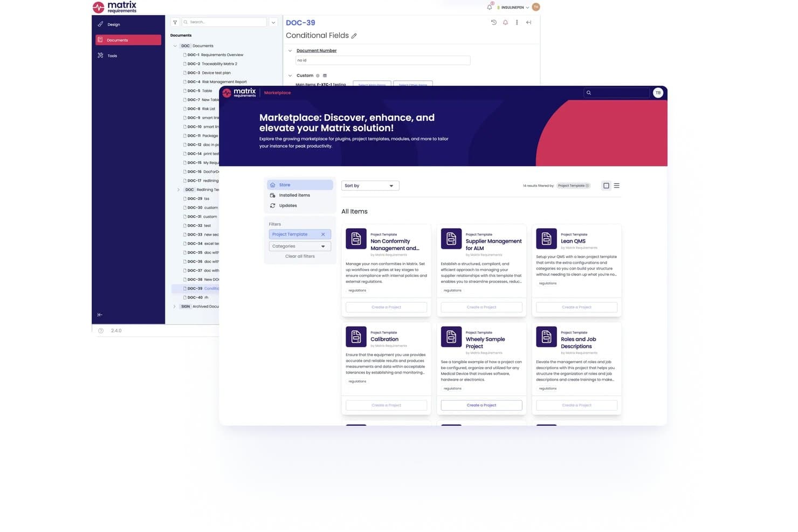Click the TH user avatar in the top header
This screenshot has width=798, height=532.
click(x=535, y=7)
